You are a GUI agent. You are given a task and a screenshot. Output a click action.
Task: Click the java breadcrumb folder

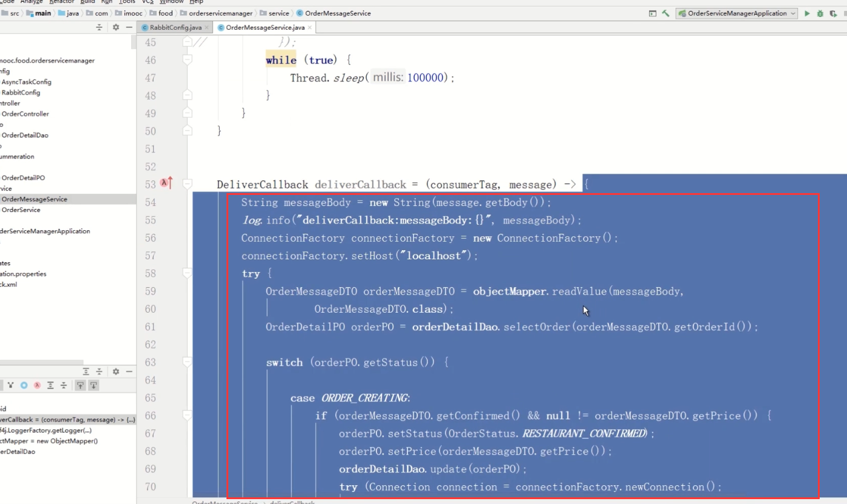click(70, 13)
